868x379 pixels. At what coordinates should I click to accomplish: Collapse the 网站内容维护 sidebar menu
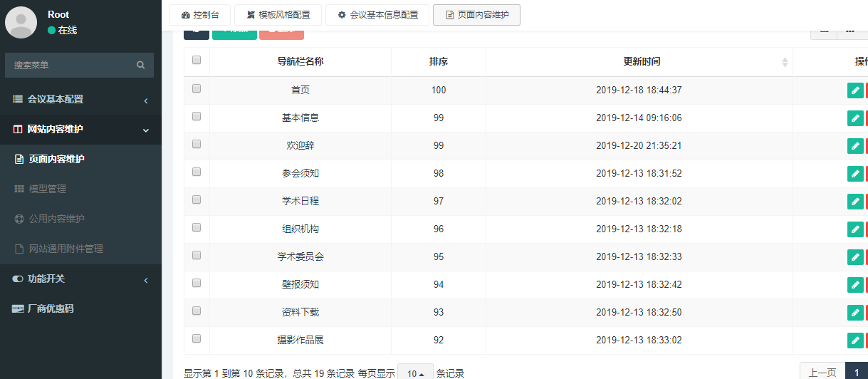click(x=80, y=130)
